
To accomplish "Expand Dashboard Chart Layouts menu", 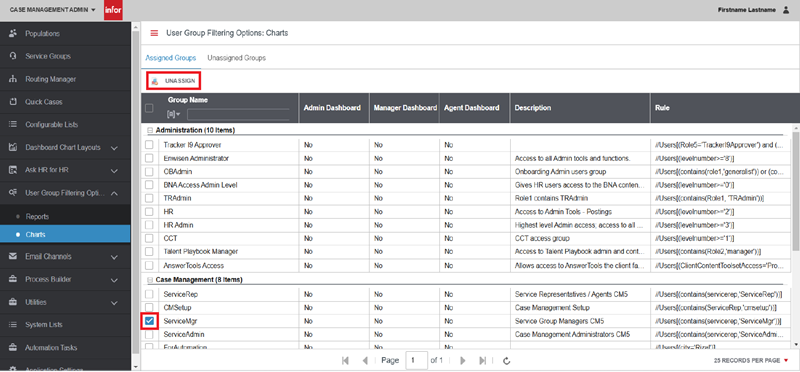I will [x=65, y=148].
